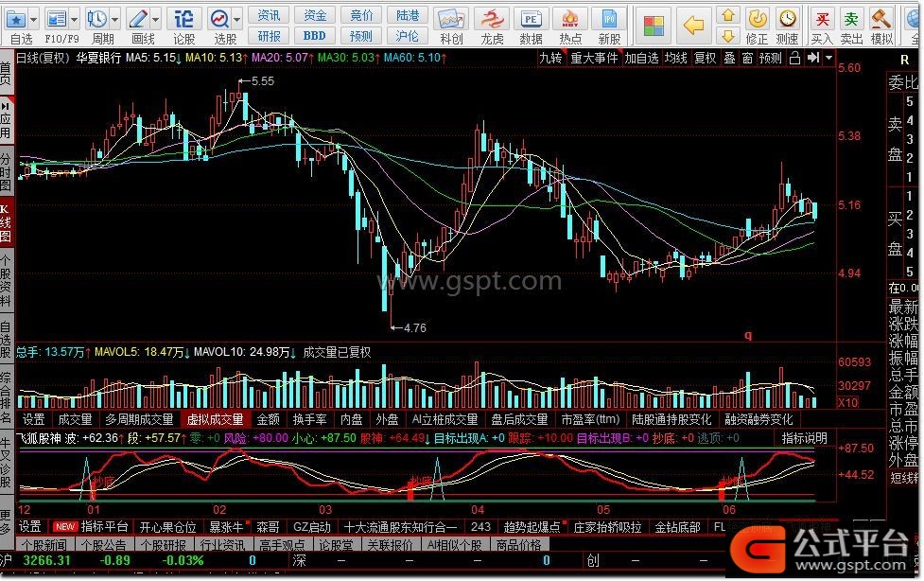Click the red q marker on chart

pyautogui.click(x=748, y=336)
